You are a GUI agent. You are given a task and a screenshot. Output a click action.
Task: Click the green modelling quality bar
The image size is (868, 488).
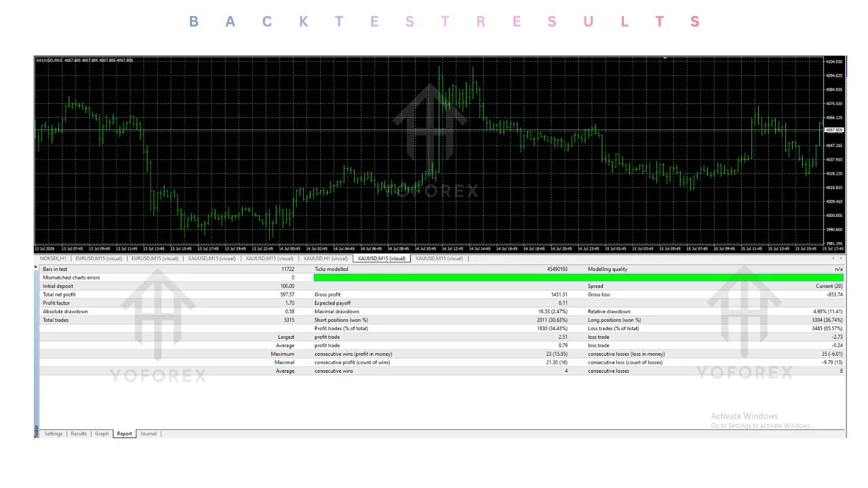(578, 278)
